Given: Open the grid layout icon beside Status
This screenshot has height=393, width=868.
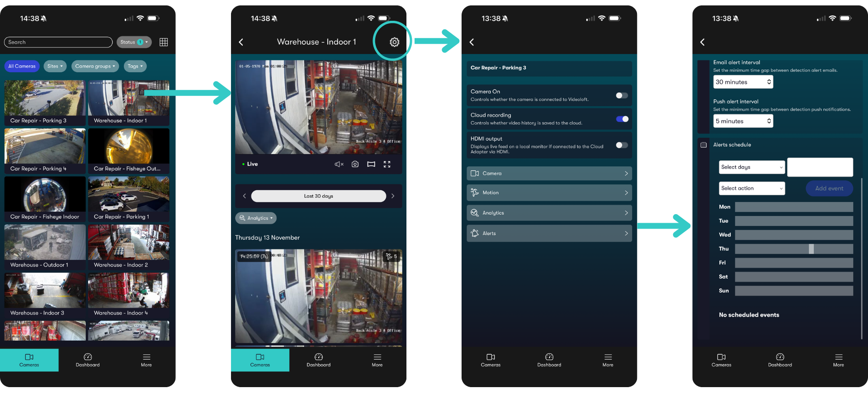Looking at the screenshot, I should 164,42.
